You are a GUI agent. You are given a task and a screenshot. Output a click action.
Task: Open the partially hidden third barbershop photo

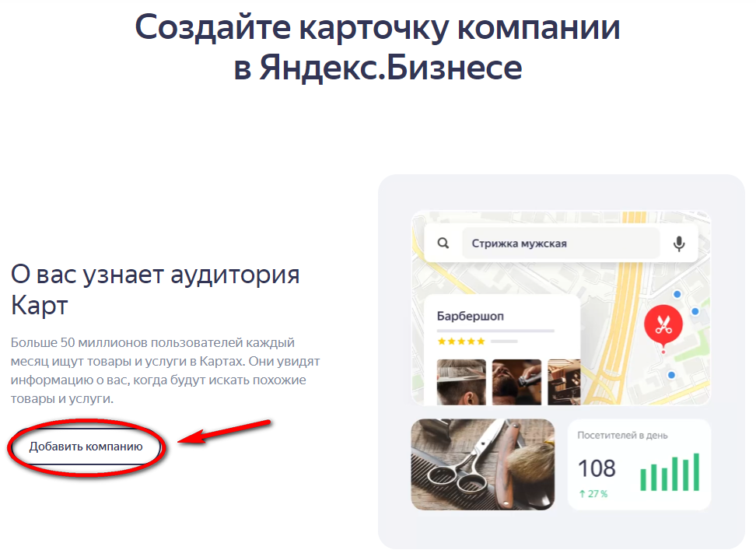[564, 382]
